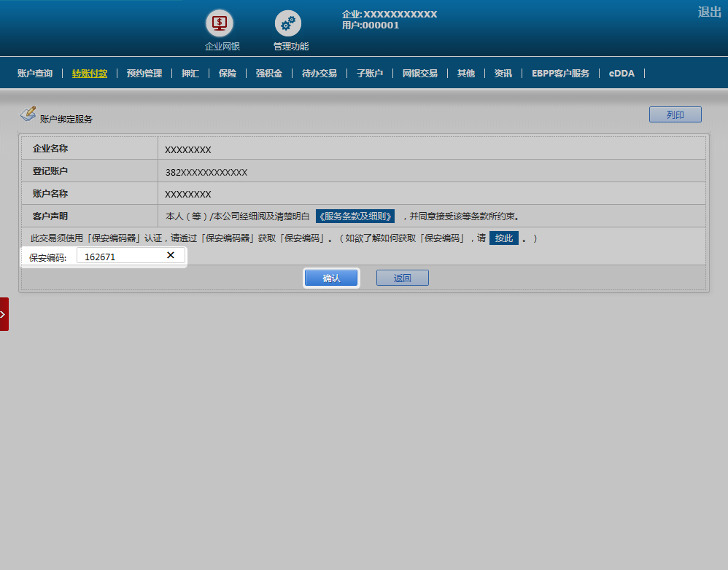Image resolution: width=728 pixels, height=570 pixels.
Task: Open the 子账户 menu
Action: pos(370,74)
